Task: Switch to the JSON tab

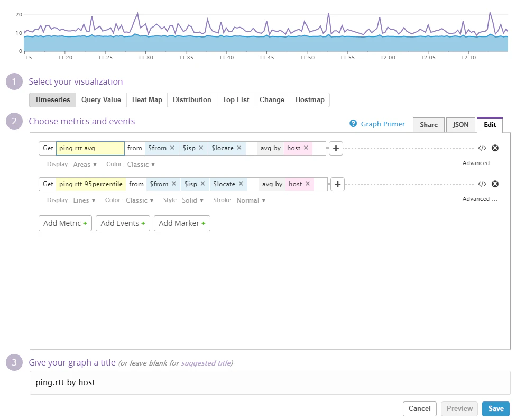Action: coord(460,125)
